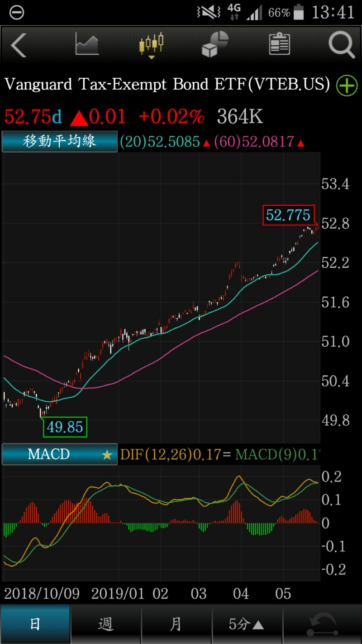
Task: Tap the 4G network indicator
Action: pos(234,12)
